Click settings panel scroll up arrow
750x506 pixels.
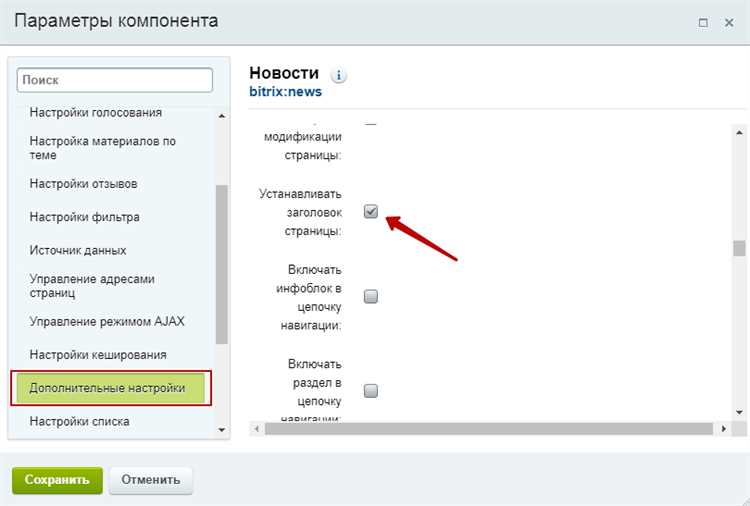point(739,132)
